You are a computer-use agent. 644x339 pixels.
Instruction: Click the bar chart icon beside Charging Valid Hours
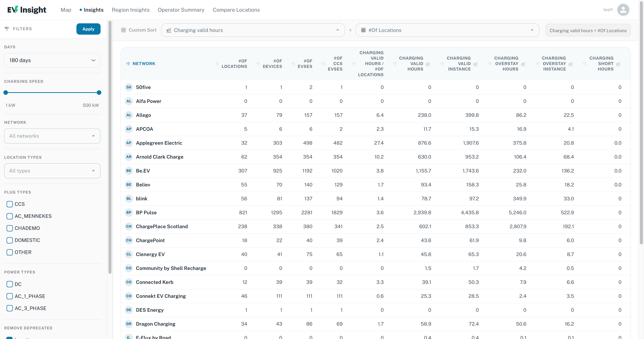click(428, 64)
